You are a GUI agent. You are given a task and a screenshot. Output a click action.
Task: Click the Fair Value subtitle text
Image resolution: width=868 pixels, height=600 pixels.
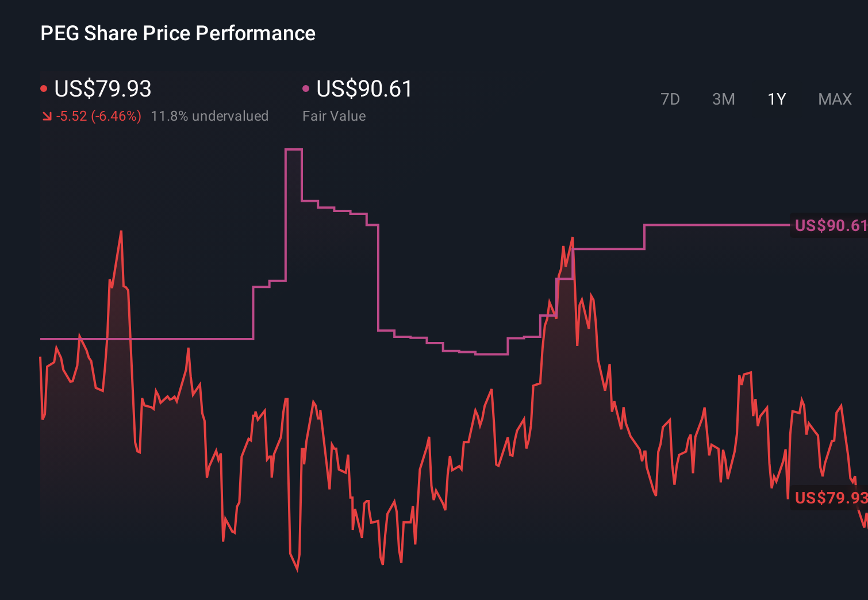coord(334,116)
